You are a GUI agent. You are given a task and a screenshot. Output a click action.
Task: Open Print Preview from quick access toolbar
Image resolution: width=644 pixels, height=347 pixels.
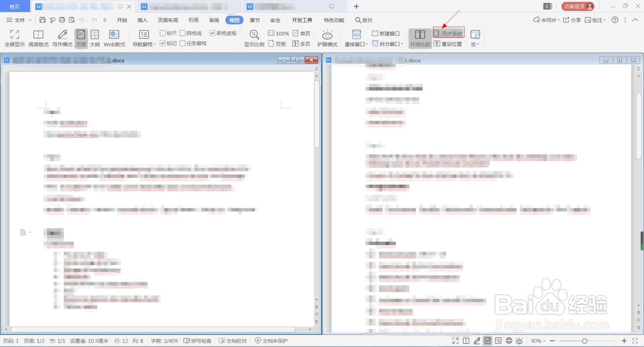[72, 20]
